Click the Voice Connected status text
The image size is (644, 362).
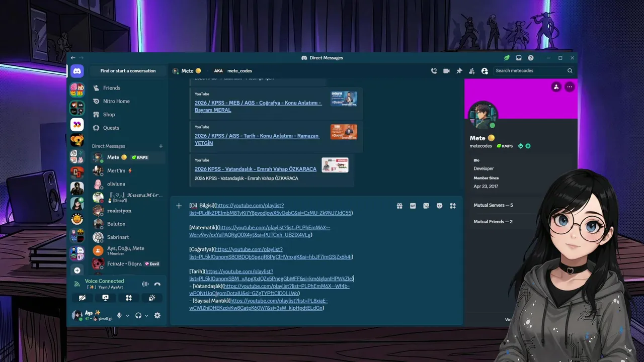coord(104,281)
